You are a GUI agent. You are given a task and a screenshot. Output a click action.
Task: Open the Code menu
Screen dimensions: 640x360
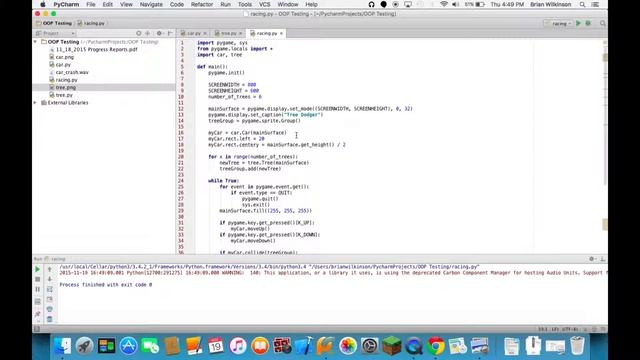coord(177,4)
